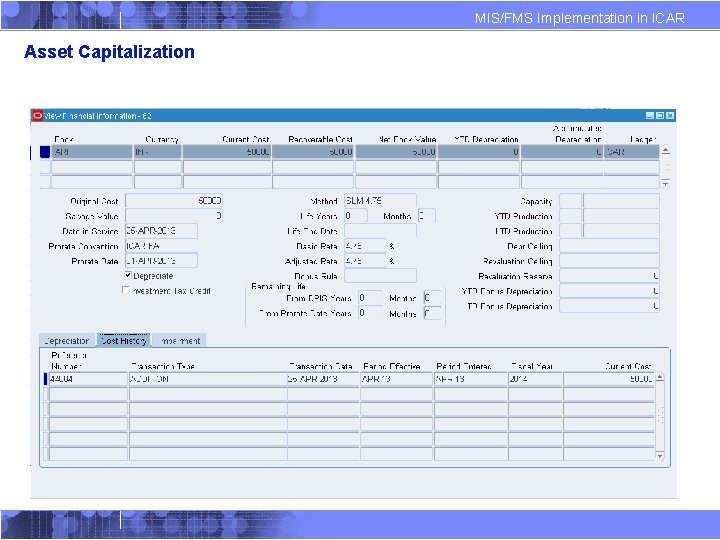Click the Depr Ceiling field
720x540 pixels.
point(609,246)
